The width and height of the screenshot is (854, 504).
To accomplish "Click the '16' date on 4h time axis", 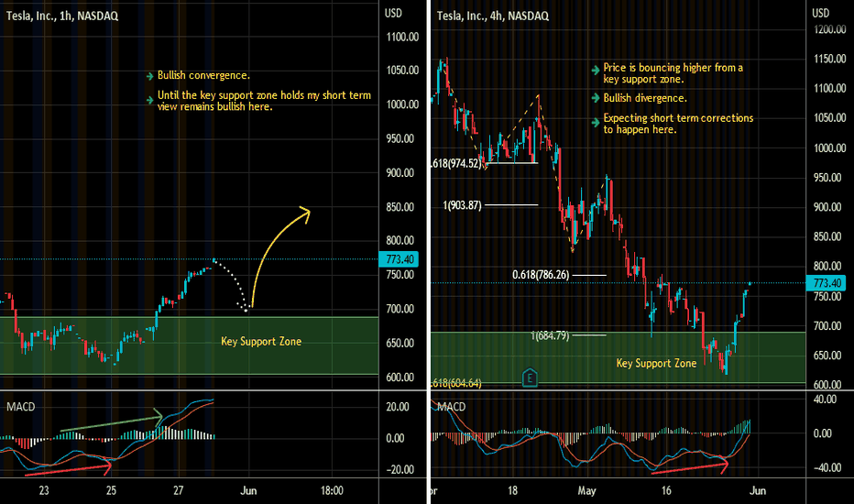I will pyautogui.click(x=666, y=490).
